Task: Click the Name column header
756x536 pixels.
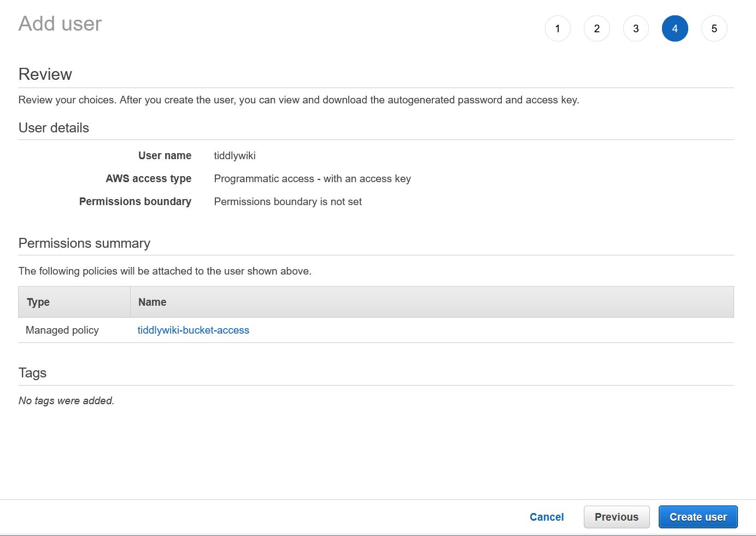Action: 432,302
